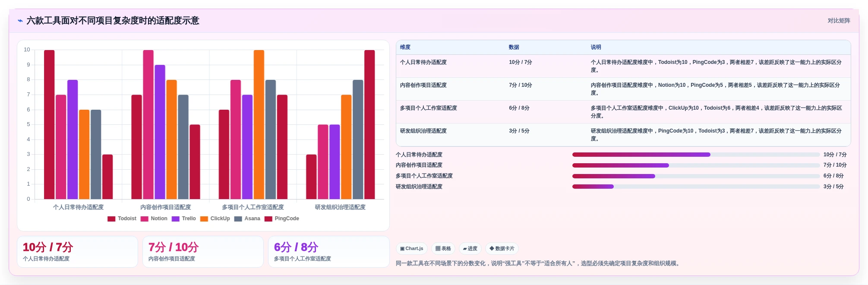This screenshot has height=285, width=868.
Task: Click progress bar for 内容创作项目适配度
Action: tap(696, 165)
